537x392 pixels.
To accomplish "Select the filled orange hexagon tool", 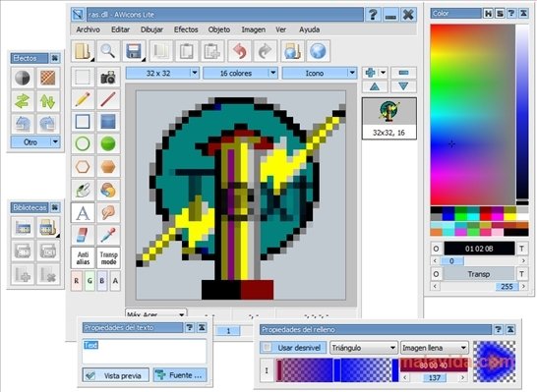I will pyautogui.click(x=108, y=167).
